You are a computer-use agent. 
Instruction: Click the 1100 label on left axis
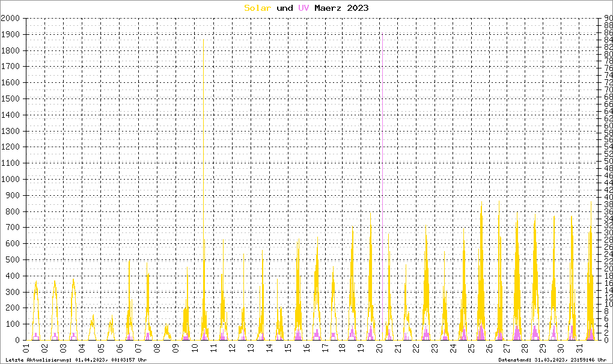click(x=10, y=163)
